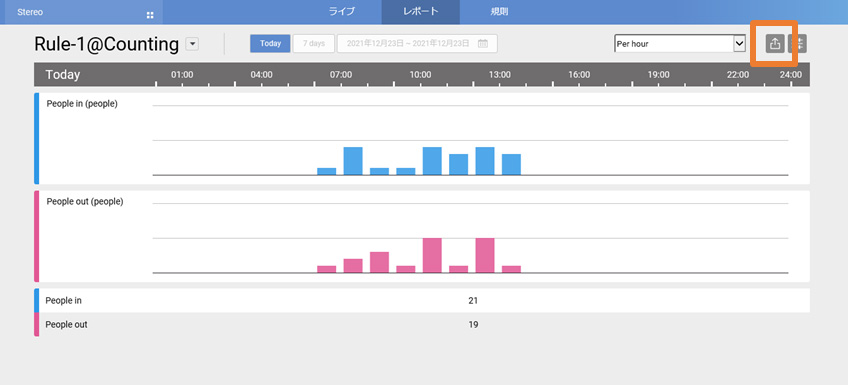Click the Stereo camera name
Viewport: 848px width, 385px height.
30,12
